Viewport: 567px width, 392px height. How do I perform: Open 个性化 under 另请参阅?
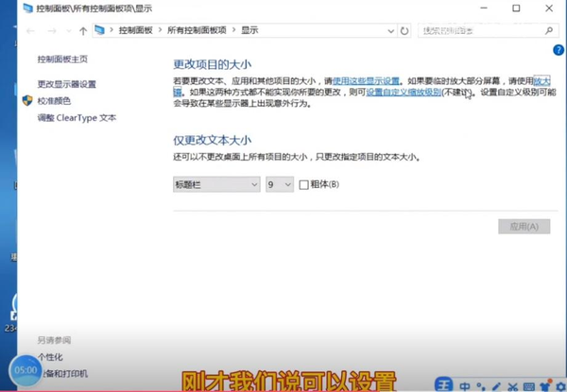click(x=50, y=357)
